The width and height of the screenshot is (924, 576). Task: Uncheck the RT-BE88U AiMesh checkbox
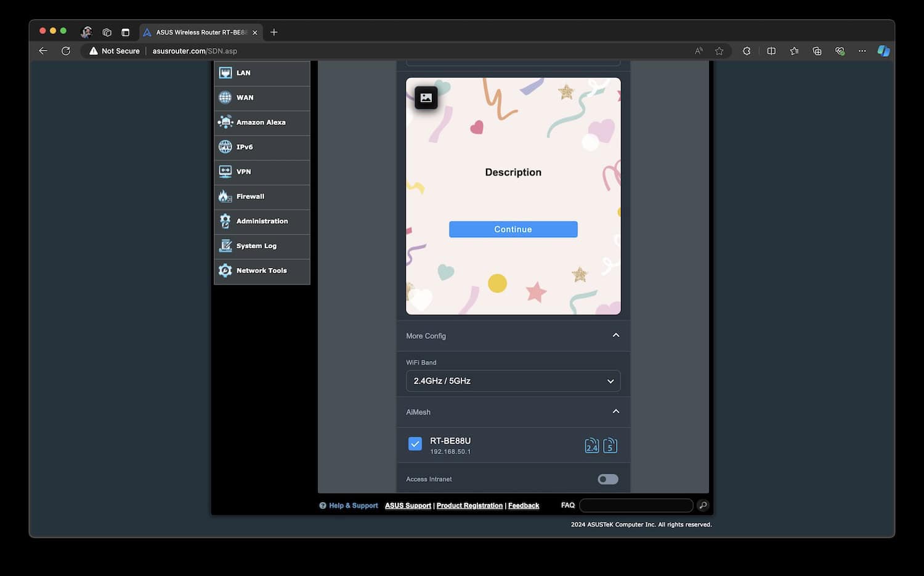[415, 444]
